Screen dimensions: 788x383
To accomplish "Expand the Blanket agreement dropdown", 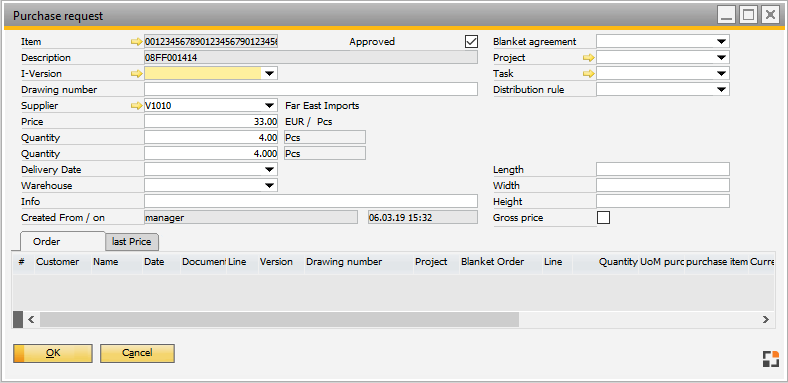I will 722,42.
